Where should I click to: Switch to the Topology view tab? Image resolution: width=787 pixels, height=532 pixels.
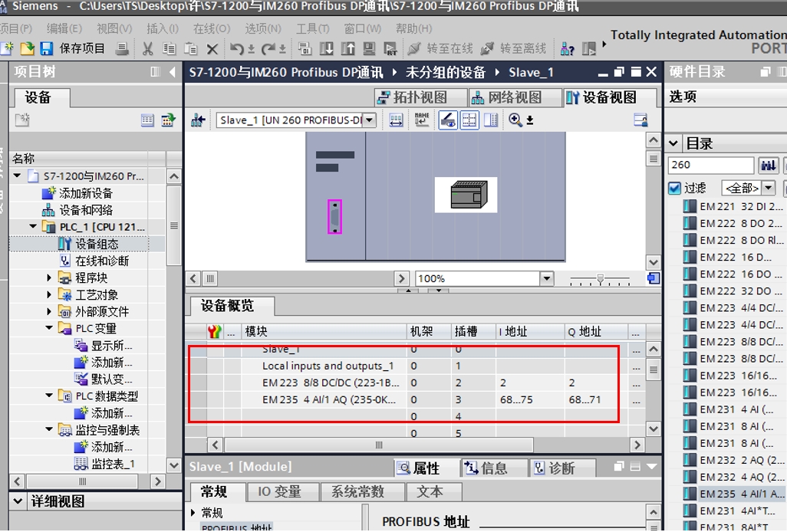click(420, 97)
